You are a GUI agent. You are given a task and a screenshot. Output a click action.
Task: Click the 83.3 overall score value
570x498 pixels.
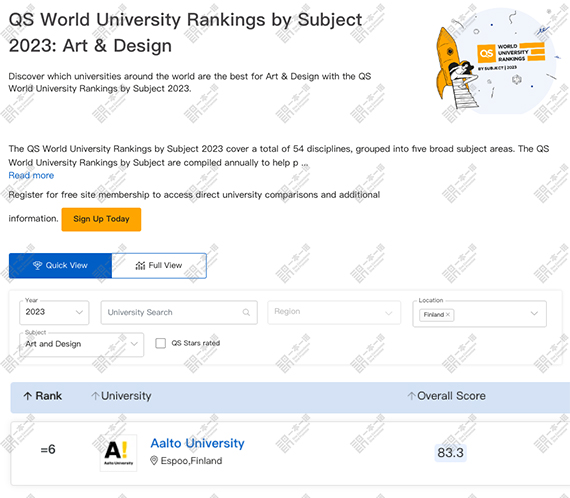(450, 453)
